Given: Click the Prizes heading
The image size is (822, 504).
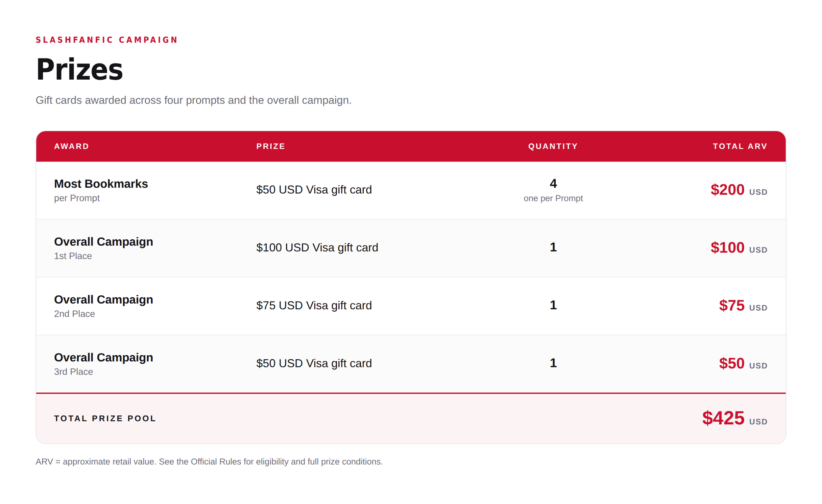Looking at the screenshot, I should click(x=79, y=69).
